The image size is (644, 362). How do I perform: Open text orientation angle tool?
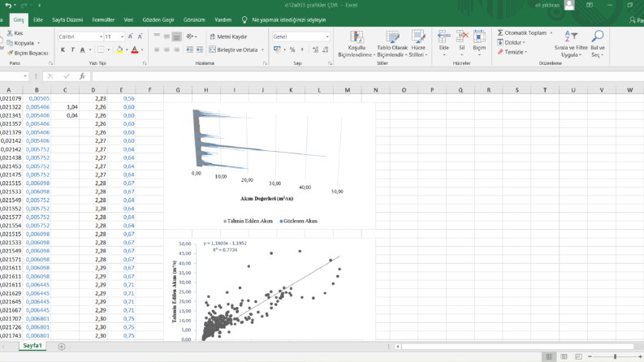point(190,37)
